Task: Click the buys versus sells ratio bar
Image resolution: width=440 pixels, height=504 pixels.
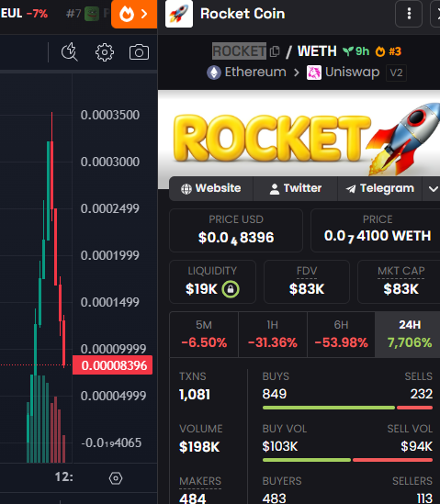Action: [347, 408]
